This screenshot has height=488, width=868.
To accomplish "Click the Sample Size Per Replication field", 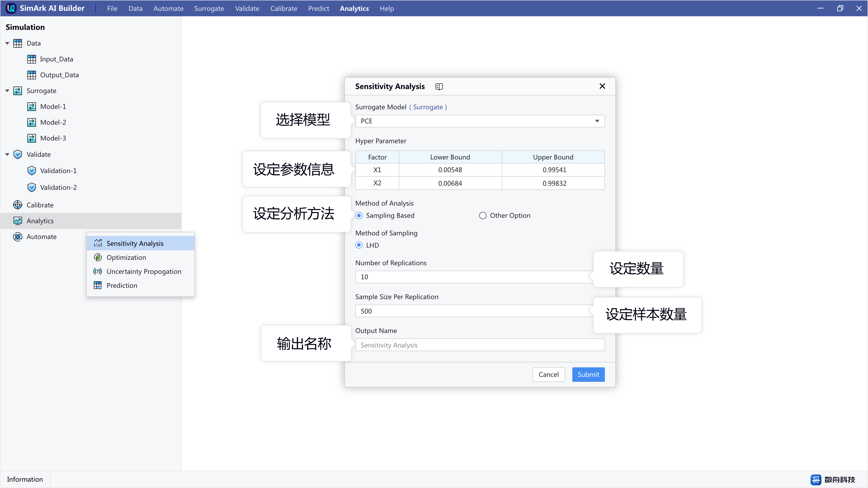I will [474, 311].
